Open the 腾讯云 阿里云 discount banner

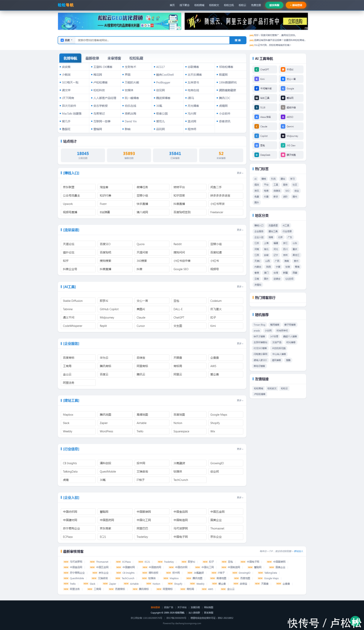(246, 21)
